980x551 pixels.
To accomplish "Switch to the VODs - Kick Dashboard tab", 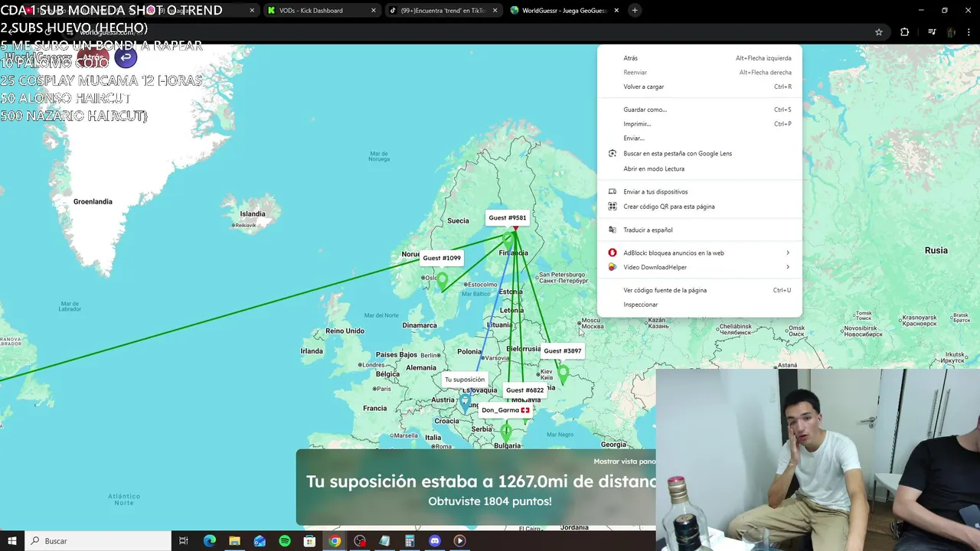I will coord(322,11).
